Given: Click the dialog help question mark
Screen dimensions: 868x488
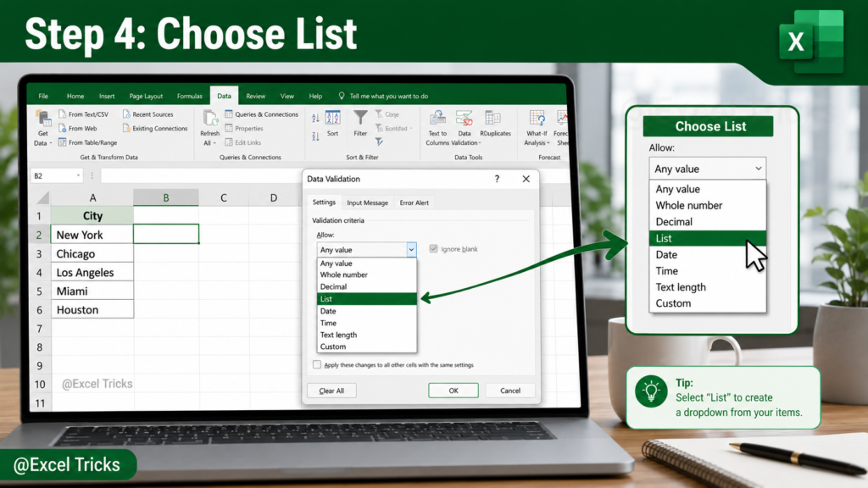Looking at the screenshot, I should 497,179.
